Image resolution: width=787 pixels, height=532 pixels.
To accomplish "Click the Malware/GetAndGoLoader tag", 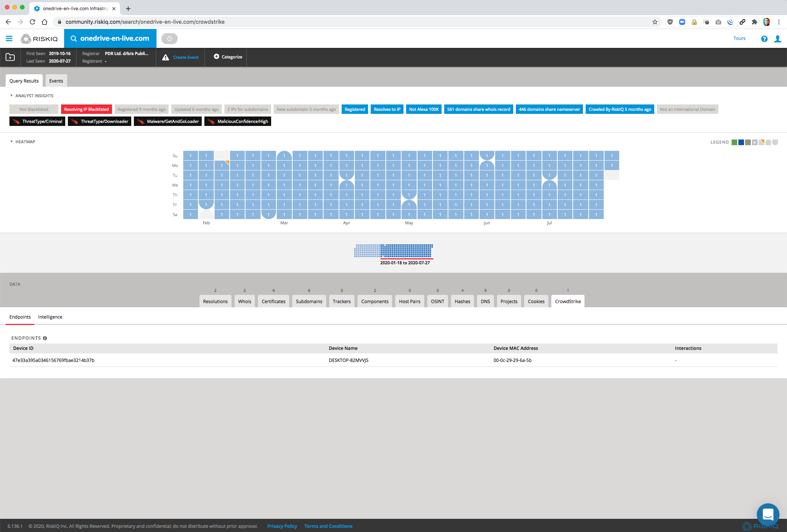I will 168,121.
